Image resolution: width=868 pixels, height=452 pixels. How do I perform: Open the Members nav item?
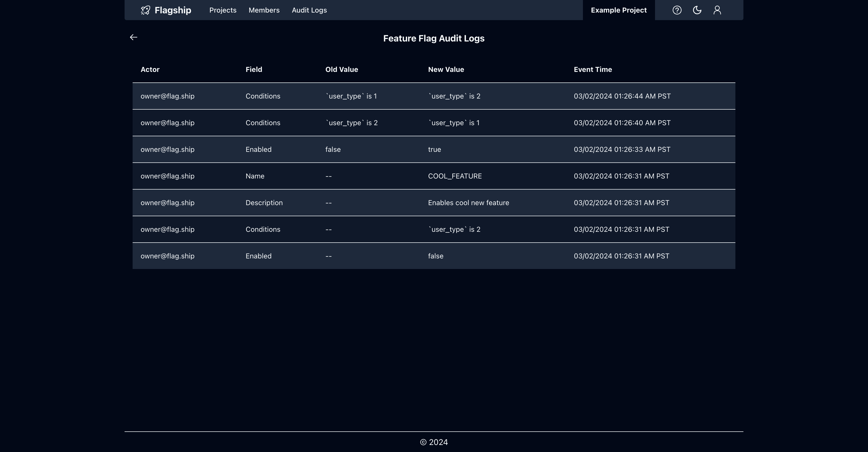coord(264,10)
